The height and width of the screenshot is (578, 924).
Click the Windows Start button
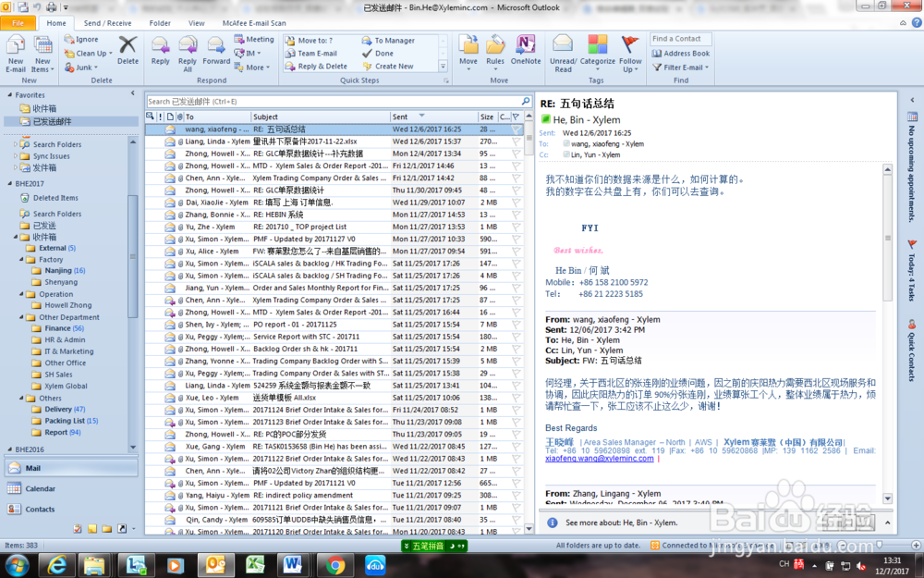(17, 565)
